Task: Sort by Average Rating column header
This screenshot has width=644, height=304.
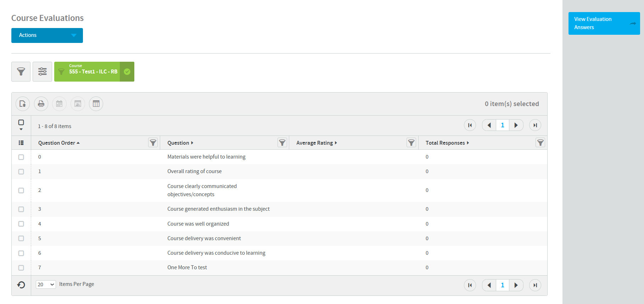Action: [x=317, y=143]
